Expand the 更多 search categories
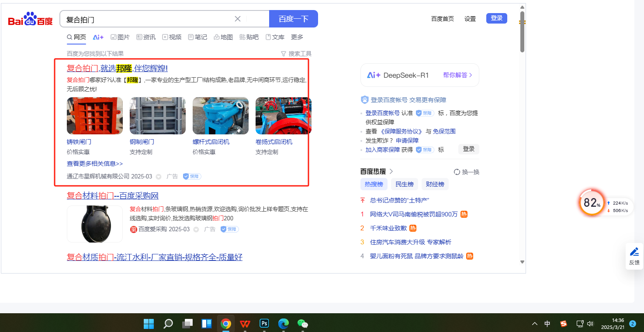Image resolution: width=644 pixels, height=332 pixels. [x=297, y=37]
